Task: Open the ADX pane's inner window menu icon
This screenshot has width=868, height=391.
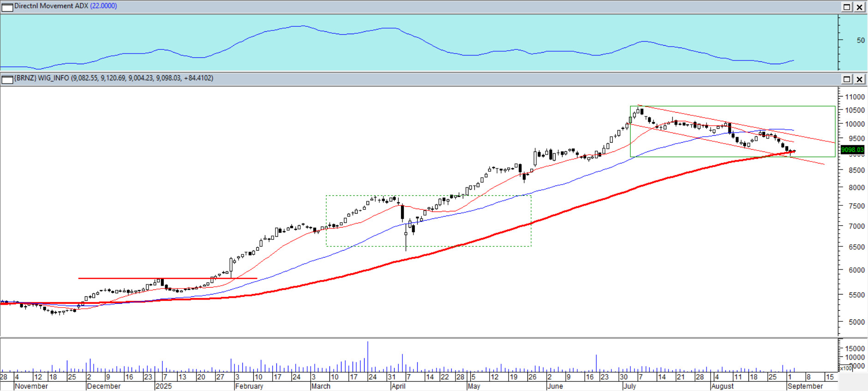Action: [7, 7]
